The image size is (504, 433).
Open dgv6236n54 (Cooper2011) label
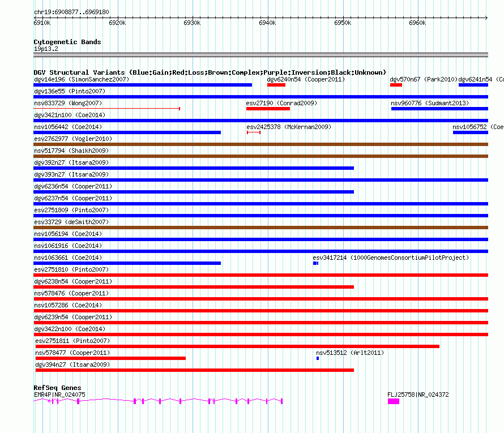tap(73, 186)
